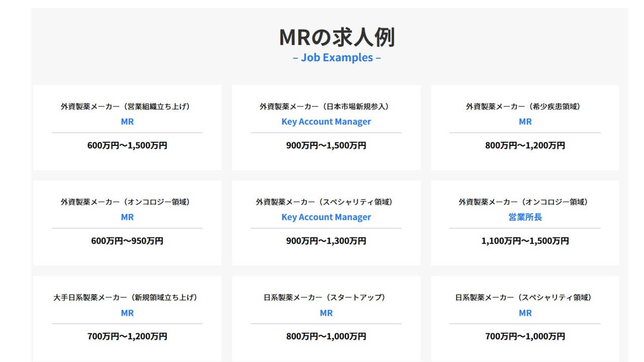
Task: Open the MR link under 外資製薬メーカー（オンコロジー領域）
Action: coord(127,217)
